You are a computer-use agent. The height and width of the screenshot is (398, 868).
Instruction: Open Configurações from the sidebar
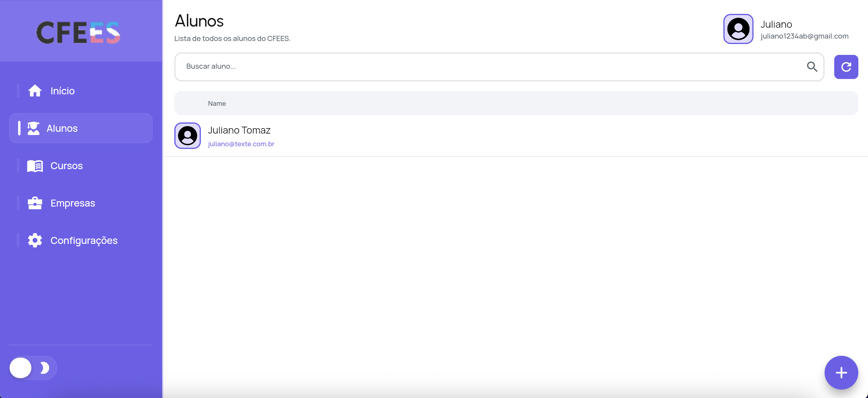tap(84, 241)
